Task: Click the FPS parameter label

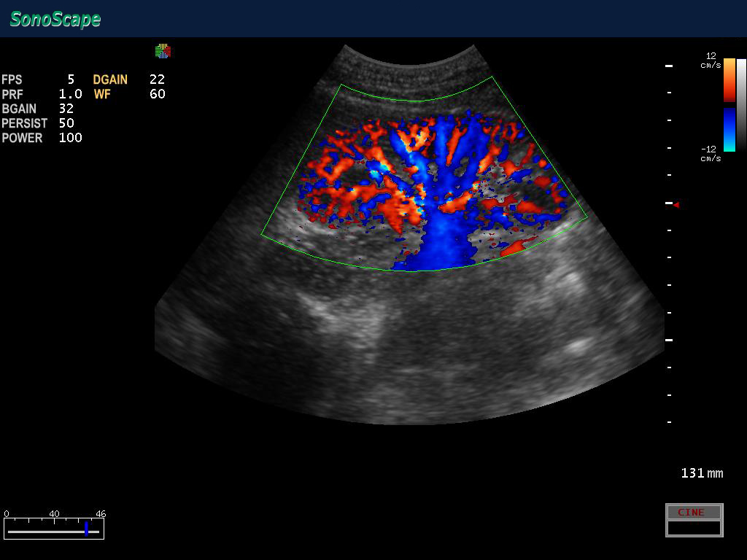Action: click(x=12, y=79)
